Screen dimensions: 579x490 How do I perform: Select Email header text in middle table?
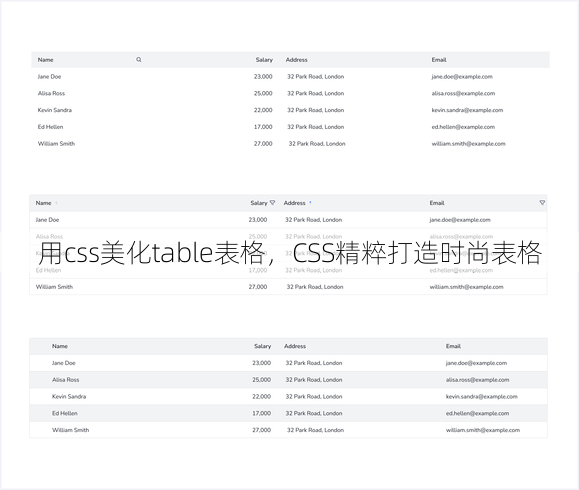(437, 203)
